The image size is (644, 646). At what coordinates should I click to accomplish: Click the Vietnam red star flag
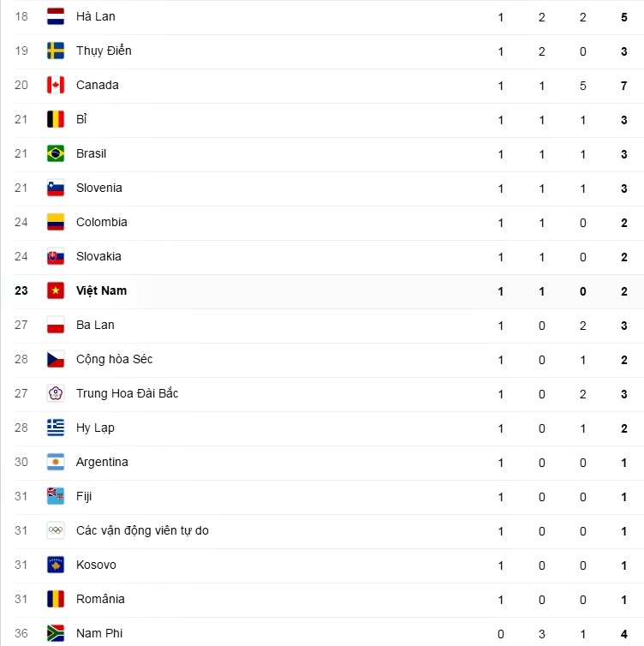tap(56, 290)
